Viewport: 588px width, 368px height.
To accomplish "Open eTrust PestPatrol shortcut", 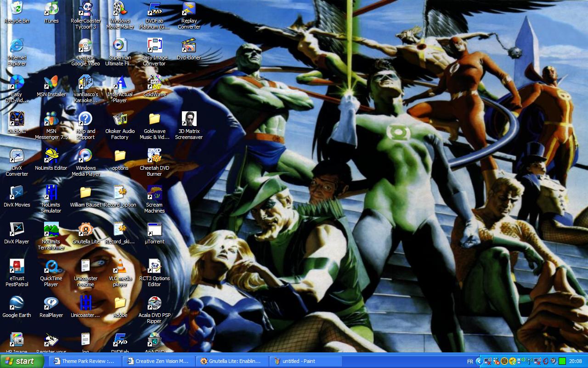I will 17,273.
